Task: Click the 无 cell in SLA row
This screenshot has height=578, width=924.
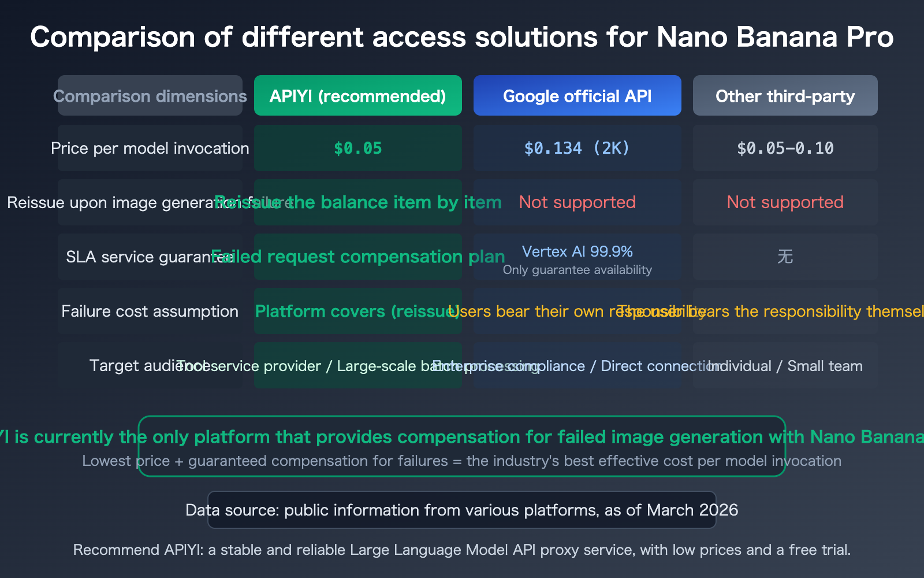Action: tap(785, 257)
